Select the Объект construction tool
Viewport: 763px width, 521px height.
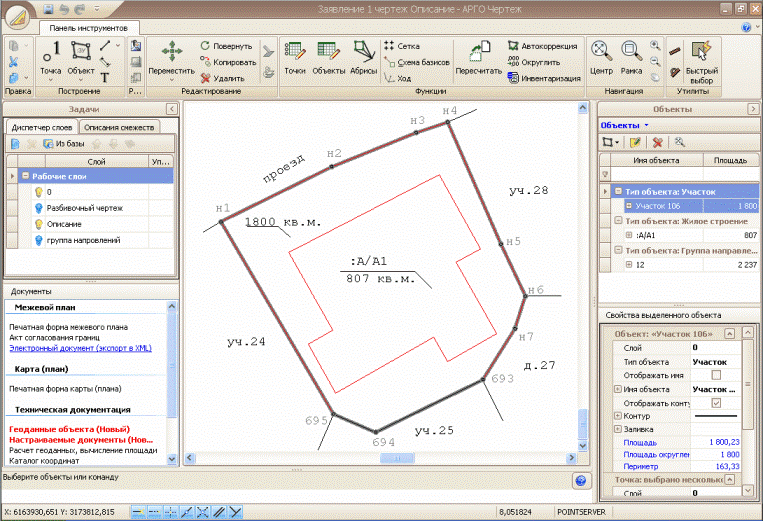click(81, 59)
